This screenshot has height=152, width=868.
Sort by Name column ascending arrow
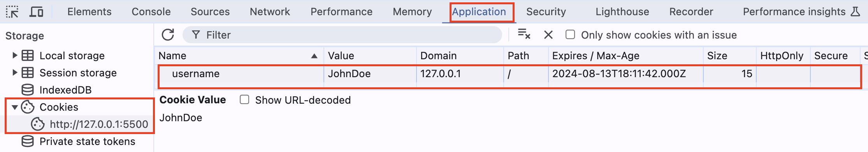314,56
